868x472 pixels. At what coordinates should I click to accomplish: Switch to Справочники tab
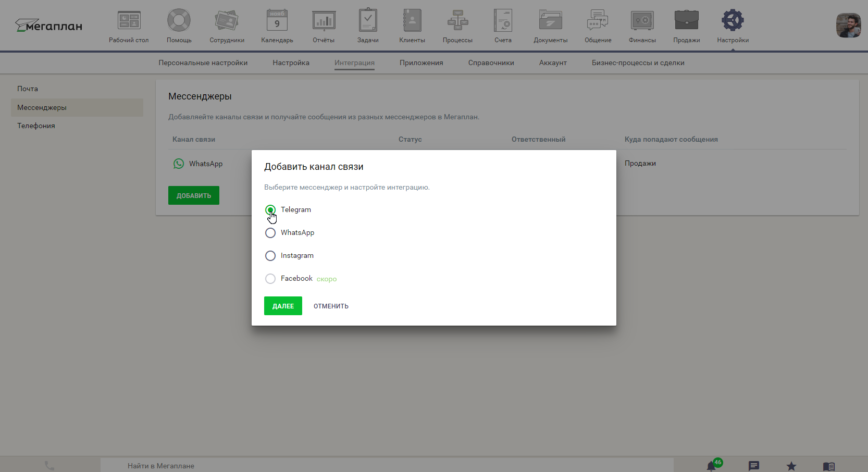pos(491,63)
